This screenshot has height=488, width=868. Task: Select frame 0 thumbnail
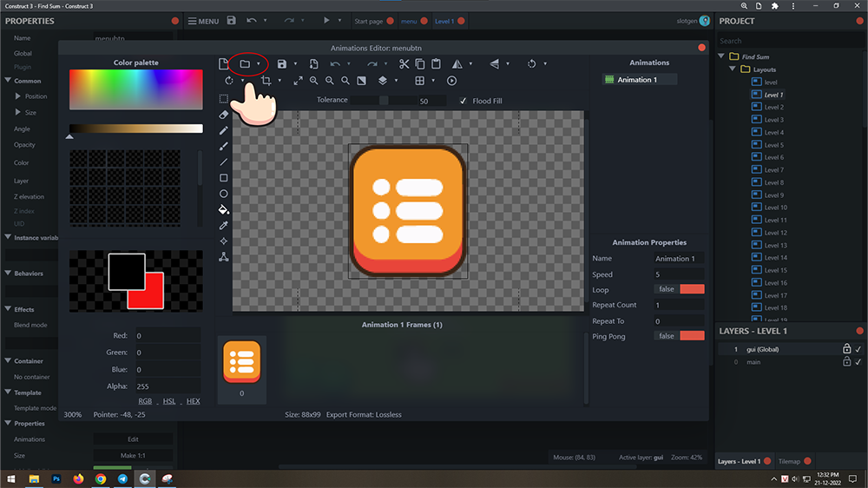click(242, 368)
